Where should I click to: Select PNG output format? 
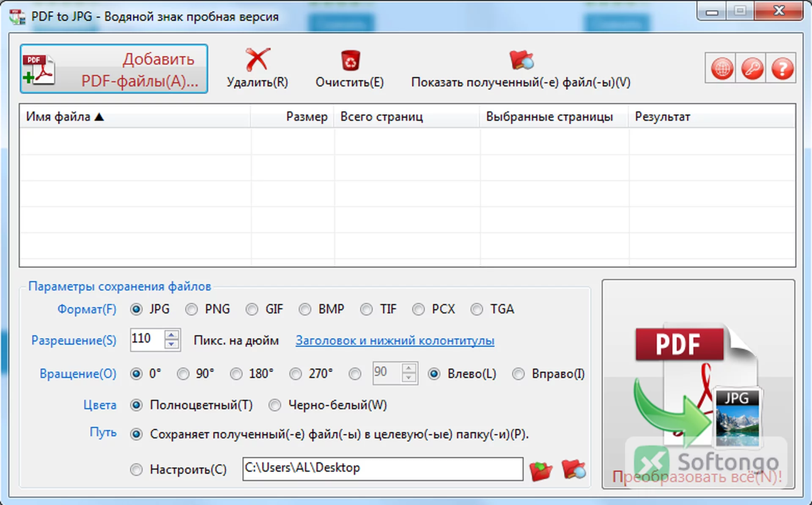click(x=191, y=309)
